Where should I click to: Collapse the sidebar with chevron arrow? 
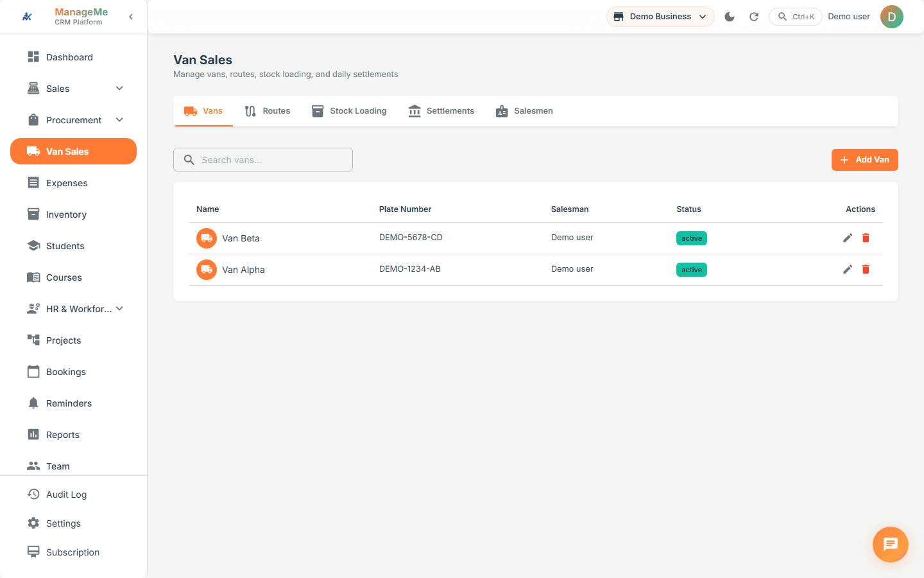(131, 17)
